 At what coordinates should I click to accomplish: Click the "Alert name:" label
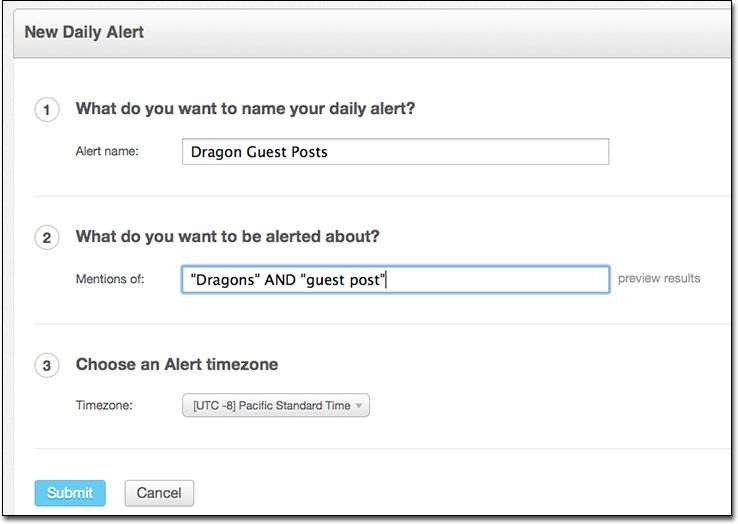(x=107, y=152)
